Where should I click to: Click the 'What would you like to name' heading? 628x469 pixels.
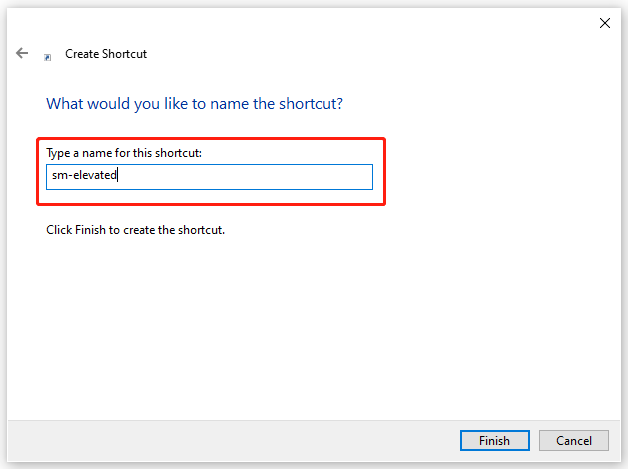pyautogui.click(x=194, y=104)
